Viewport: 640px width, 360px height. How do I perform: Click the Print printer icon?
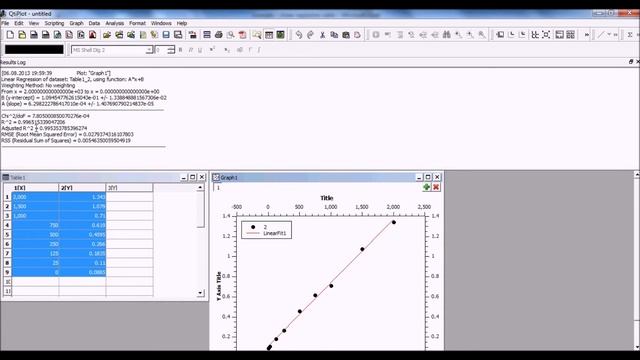[x=219, y=35]
